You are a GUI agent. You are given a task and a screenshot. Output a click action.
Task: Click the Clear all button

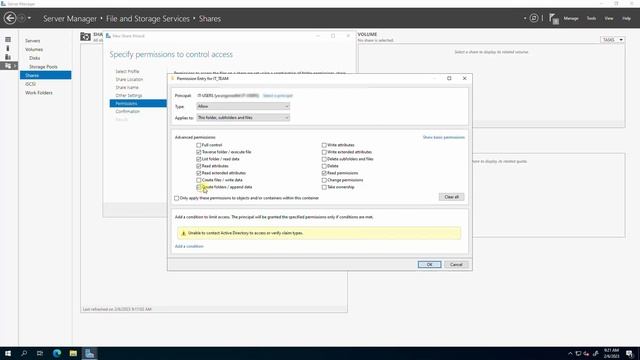pos(451,197)
